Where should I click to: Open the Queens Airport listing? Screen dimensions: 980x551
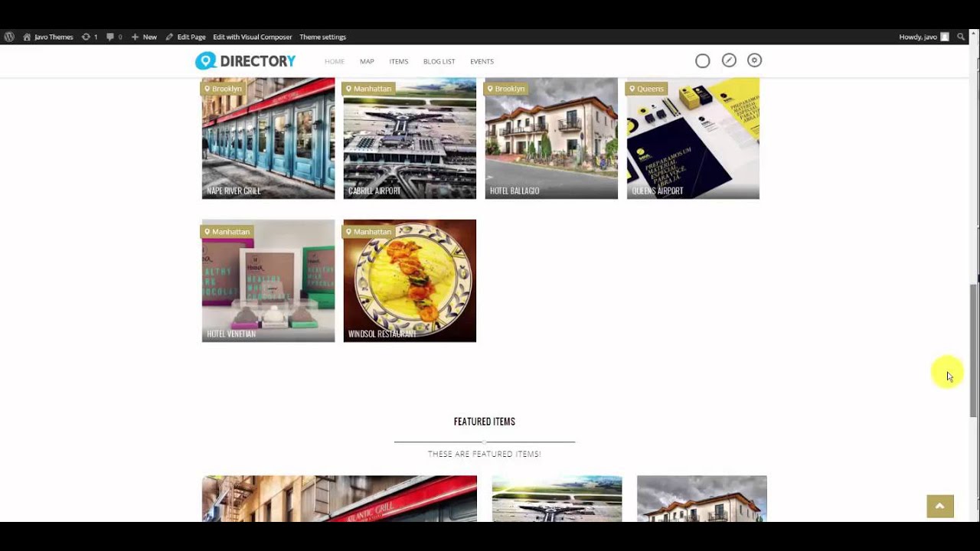coord(693,139)
